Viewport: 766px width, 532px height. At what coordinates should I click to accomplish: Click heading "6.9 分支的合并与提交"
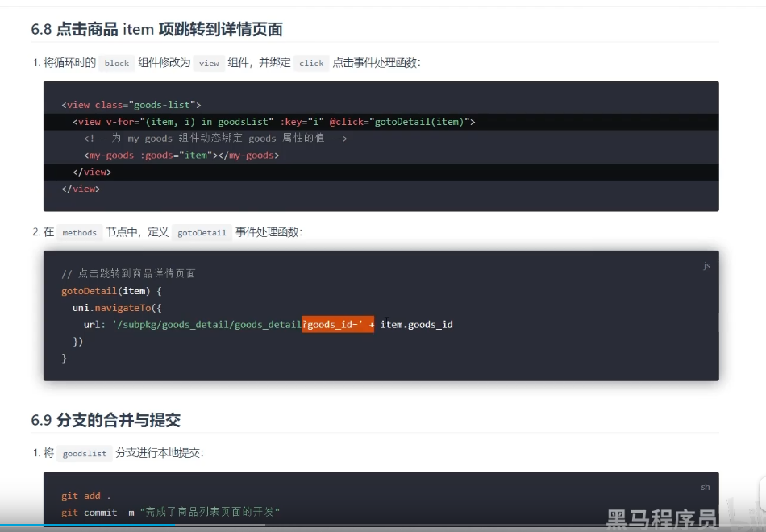click(x=106, y=420)
